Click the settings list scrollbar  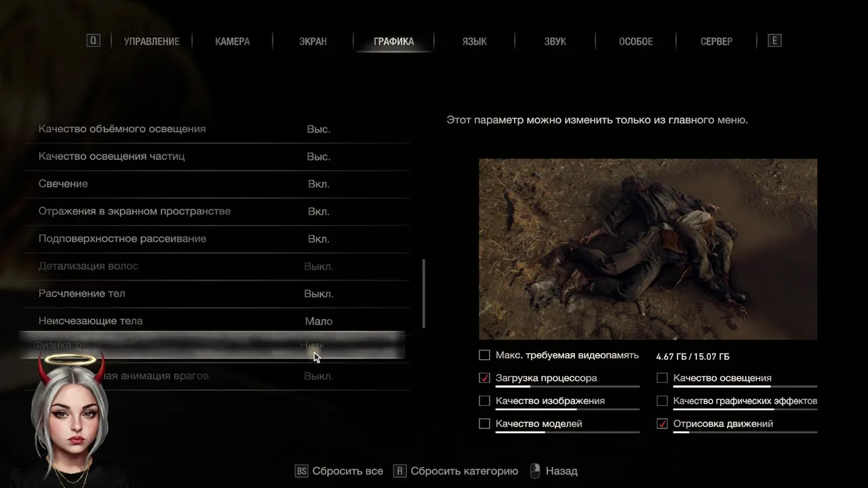tap(425, 293)
